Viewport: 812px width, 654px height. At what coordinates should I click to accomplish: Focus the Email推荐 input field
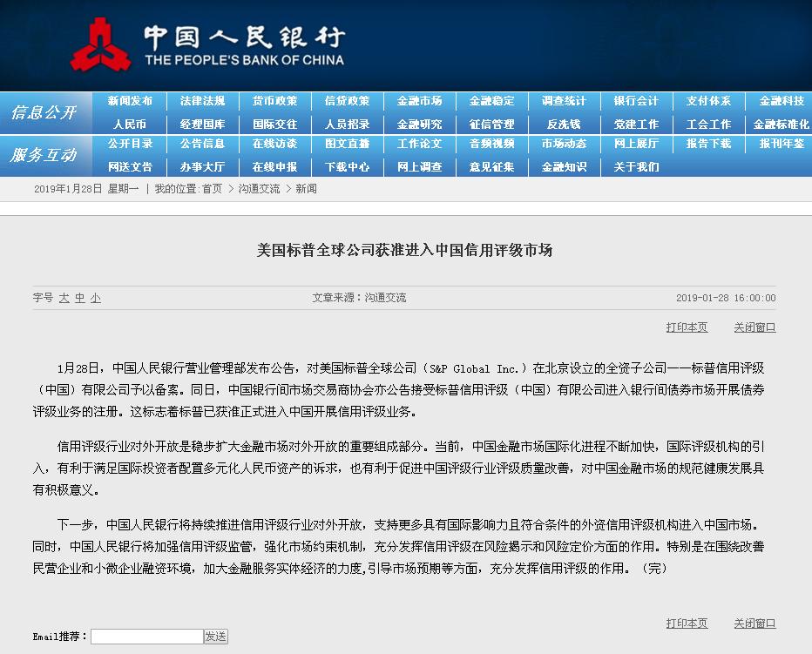pyautogui.click(x=147, y=637)
